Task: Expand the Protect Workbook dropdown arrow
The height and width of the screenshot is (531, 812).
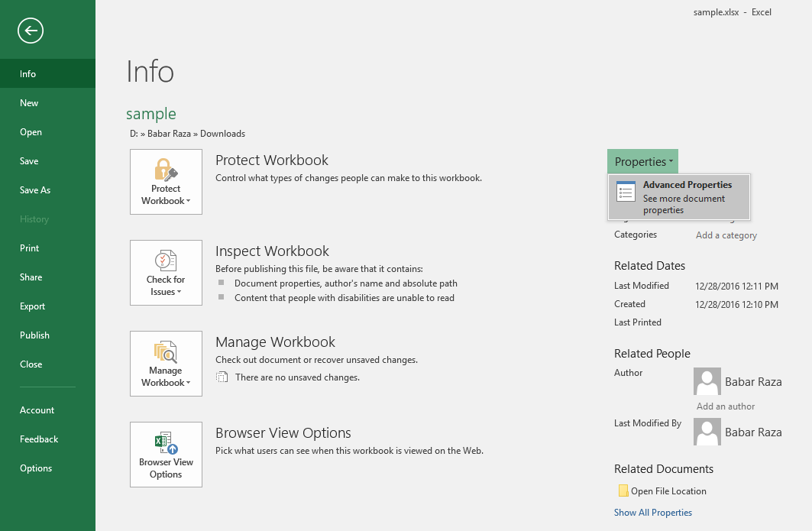Action: click(188, 202)
